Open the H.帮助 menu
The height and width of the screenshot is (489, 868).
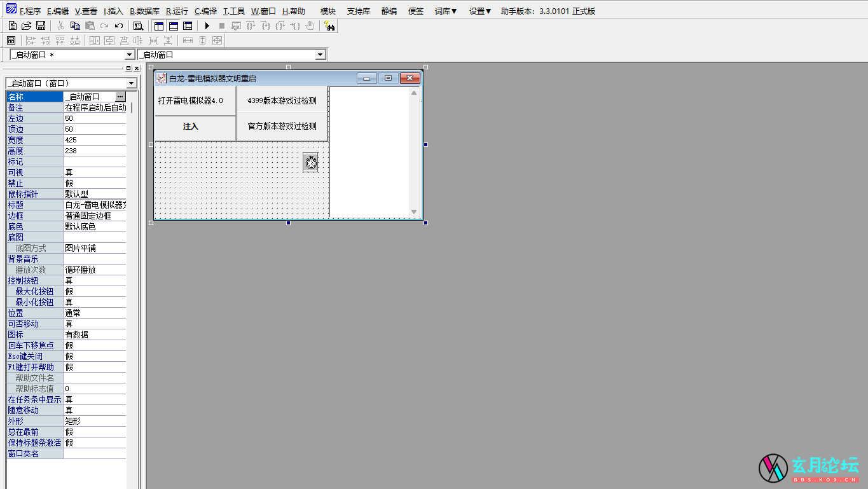[293, 11]
